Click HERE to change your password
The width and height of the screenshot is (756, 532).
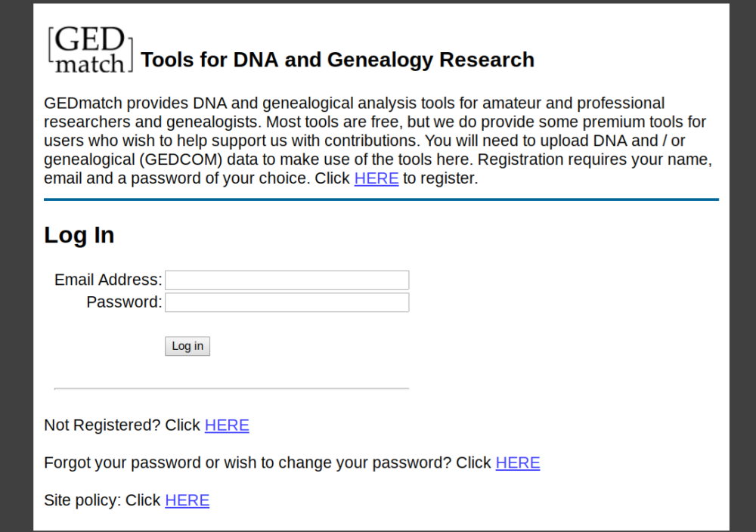click(x=517, y=462)
